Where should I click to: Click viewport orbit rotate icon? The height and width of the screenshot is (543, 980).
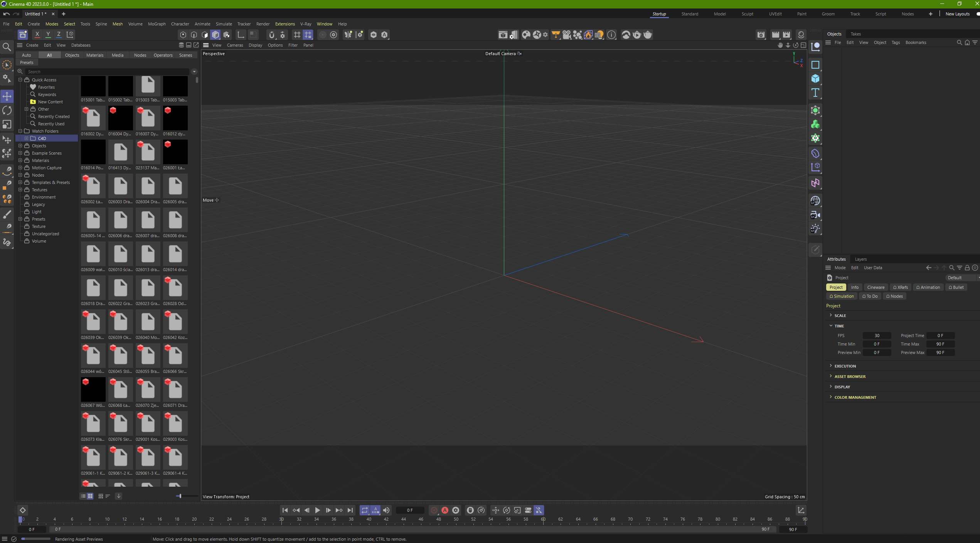click(x=795, y=45)
